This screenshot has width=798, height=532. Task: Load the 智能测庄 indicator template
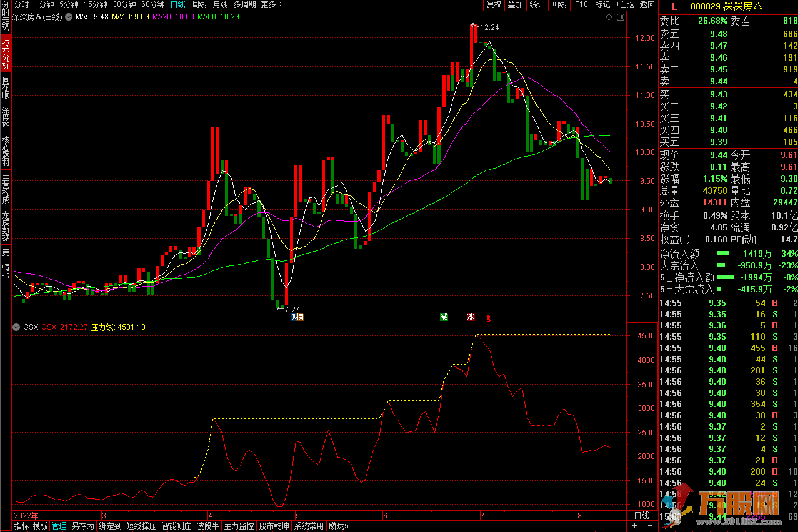(x=177, y=526)
